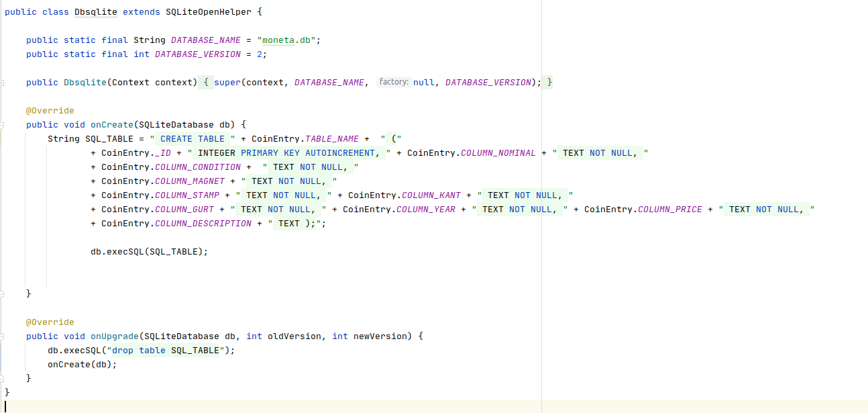Click the newVersion parameter
The image size is (868, 413).
point(380,336)
